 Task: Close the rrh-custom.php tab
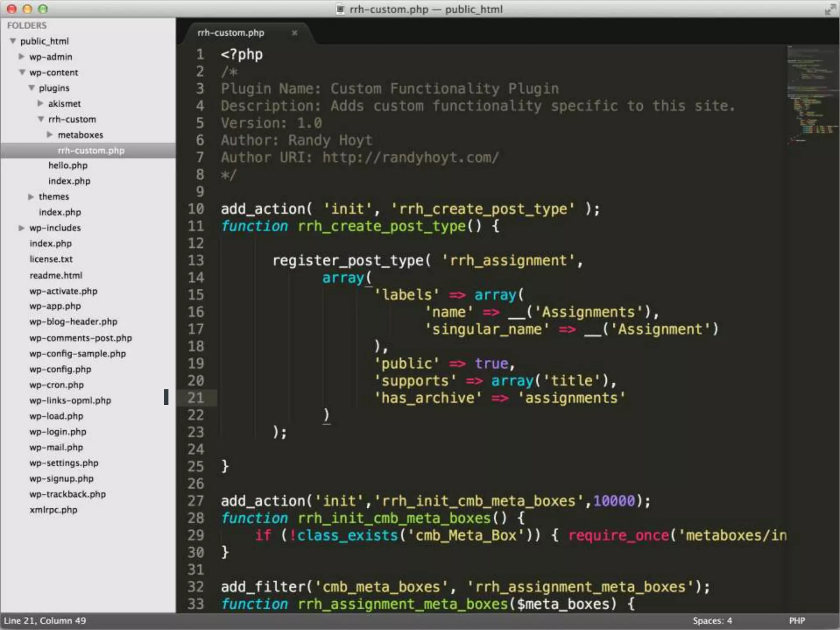294,33
